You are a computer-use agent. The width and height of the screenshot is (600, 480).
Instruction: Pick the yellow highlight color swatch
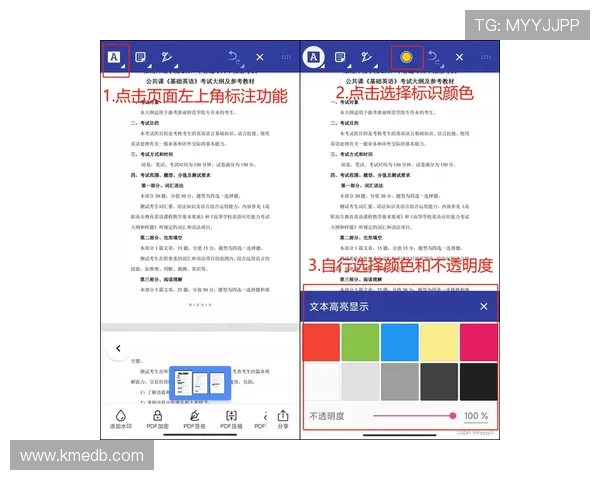(439, 342)
